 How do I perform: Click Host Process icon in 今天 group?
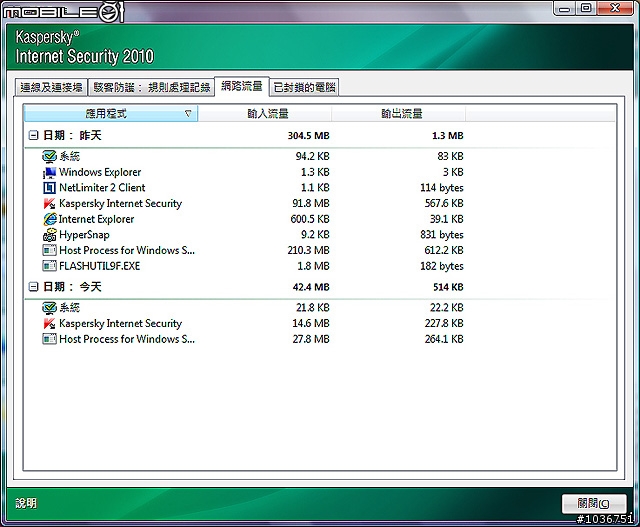pyautogui.click(x=49, y=339)
